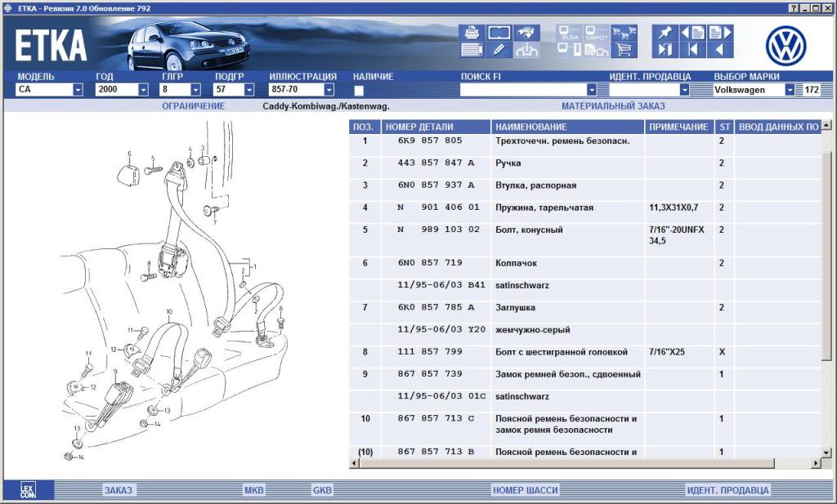This screenshot has height=504, width=837.
Task: Select the pencil edit icon
Action: pos(499,50)
